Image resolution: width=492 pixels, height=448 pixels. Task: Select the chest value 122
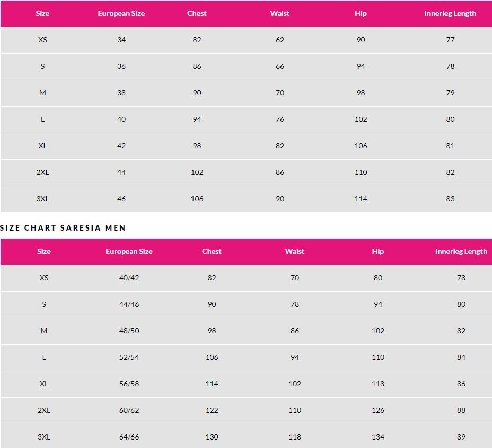coord(212,410)
